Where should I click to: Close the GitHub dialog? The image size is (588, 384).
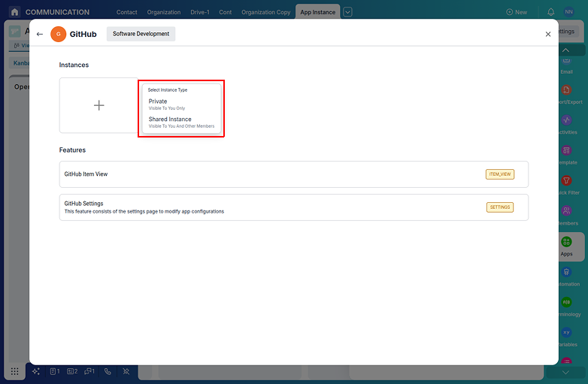548,34
